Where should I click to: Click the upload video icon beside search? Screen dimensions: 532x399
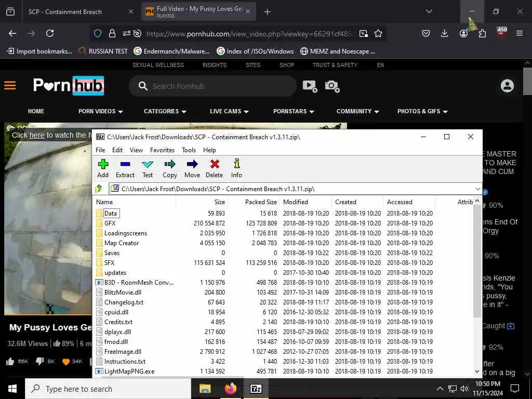coord(310,86)
